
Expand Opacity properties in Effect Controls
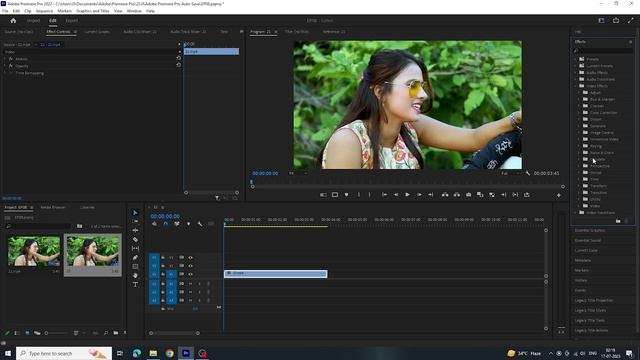point(5,66)
